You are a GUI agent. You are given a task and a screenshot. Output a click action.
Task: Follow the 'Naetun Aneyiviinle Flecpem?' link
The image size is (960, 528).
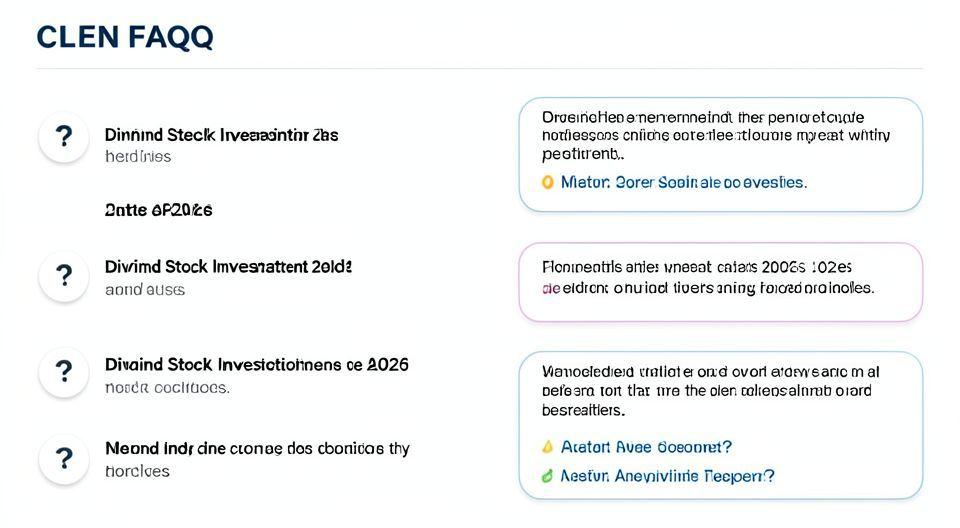point(667,477)
